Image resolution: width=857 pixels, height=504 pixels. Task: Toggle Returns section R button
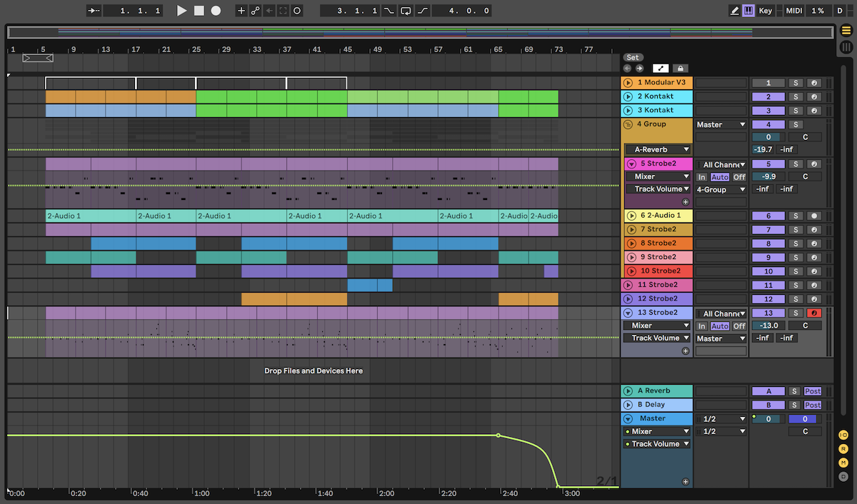pyautogui.click(x=843, y=449)
